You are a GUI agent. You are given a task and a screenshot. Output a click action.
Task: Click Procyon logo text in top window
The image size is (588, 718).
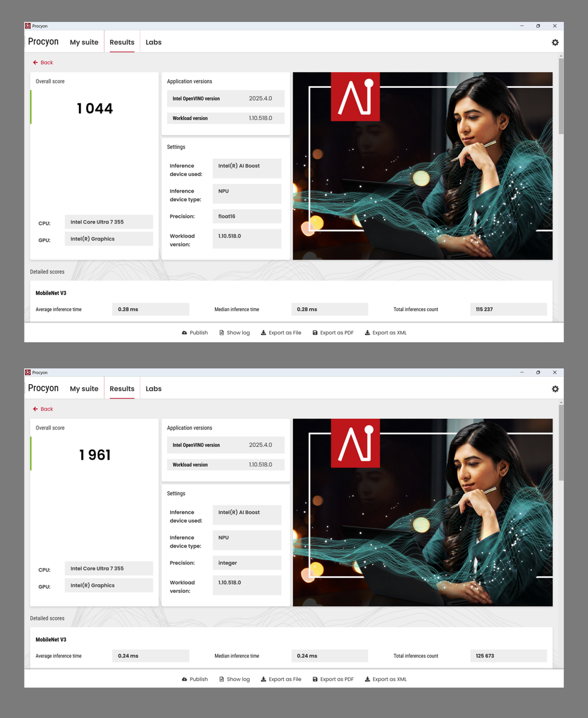point(43,42)
